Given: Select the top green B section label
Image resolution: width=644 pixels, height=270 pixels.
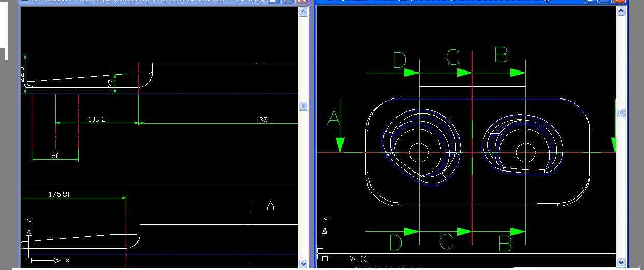Looking at the screenshot, I should [x=501, y=54].
